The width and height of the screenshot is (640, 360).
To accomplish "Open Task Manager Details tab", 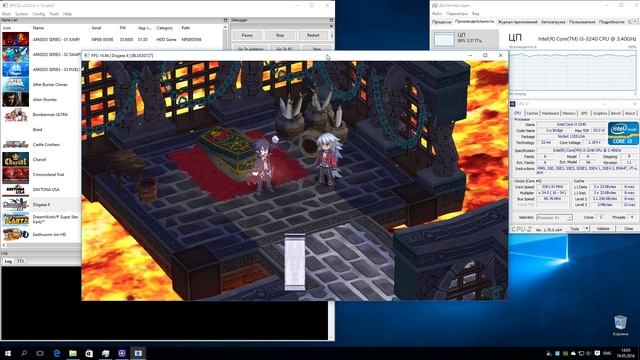I will (612, 22).
